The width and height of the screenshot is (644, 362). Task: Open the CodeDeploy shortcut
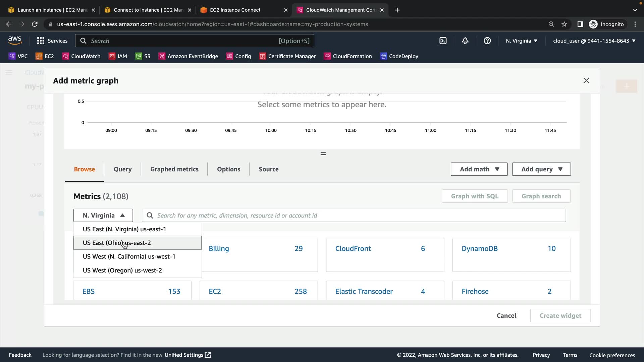[x=399, y=56]
